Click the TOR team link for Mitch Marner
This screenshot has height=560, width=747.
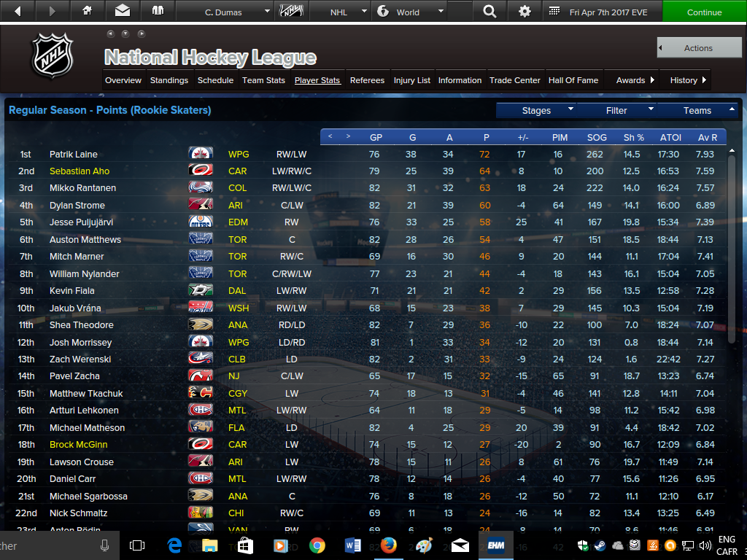tap(237, 256)
